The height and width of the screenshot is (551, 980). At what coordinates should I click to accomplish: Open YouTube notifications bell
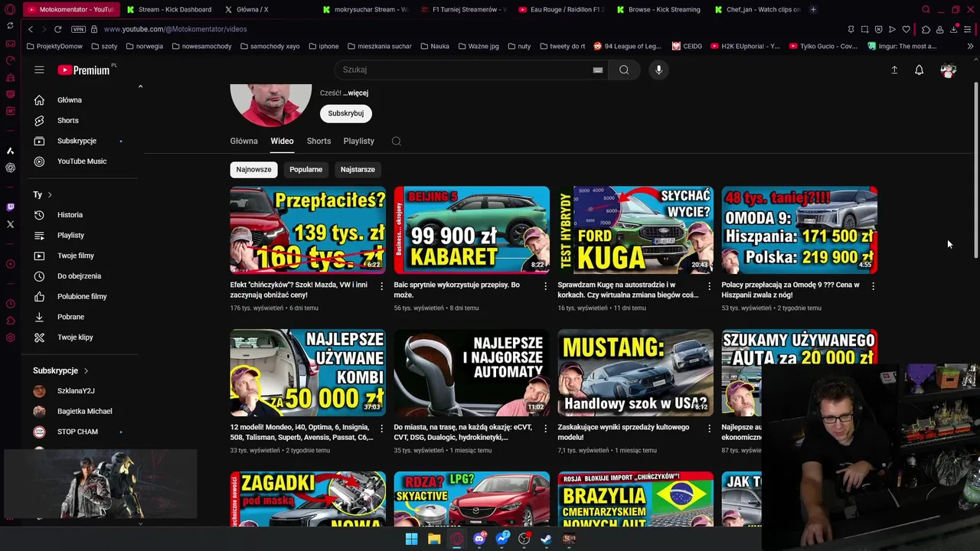(x=920, y=70)
